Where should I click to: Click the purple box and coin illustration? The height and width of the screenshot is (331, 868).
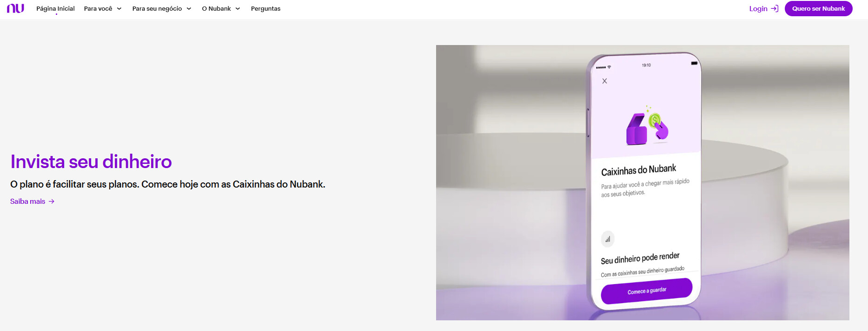[647, 125]
